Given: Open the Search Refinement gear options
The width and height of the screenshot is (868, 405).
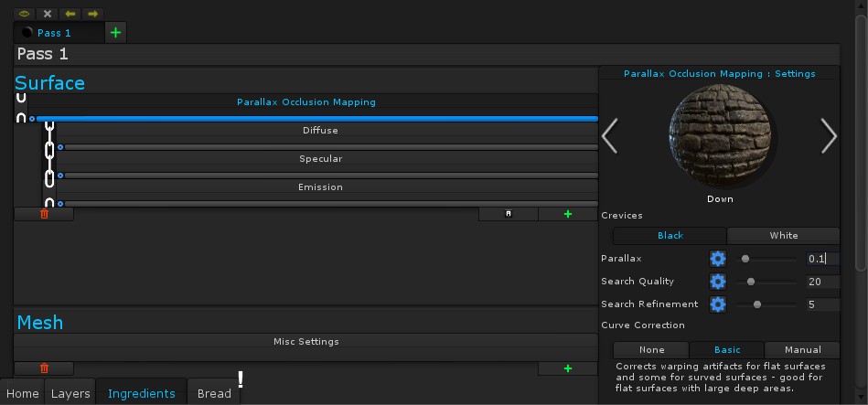Looking at the screenshot, I should click(718, 304).
